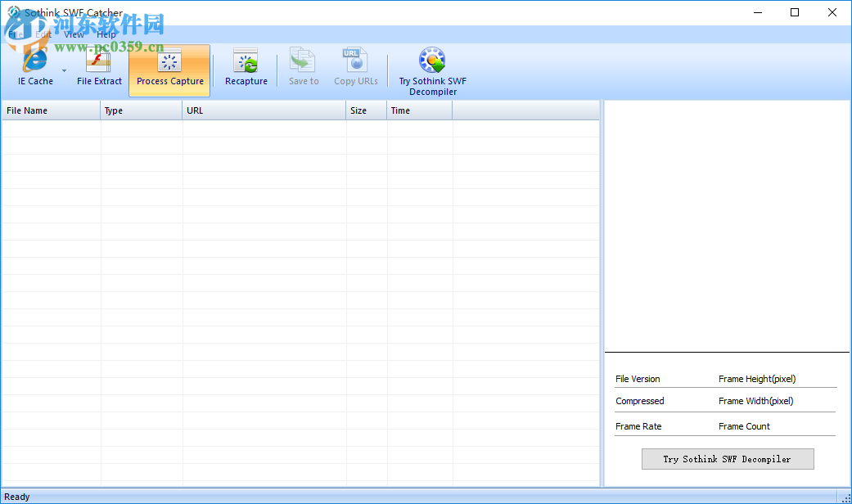Click the URL column header
The width and height of the screenshot is (852, 504).
point(262,110)
